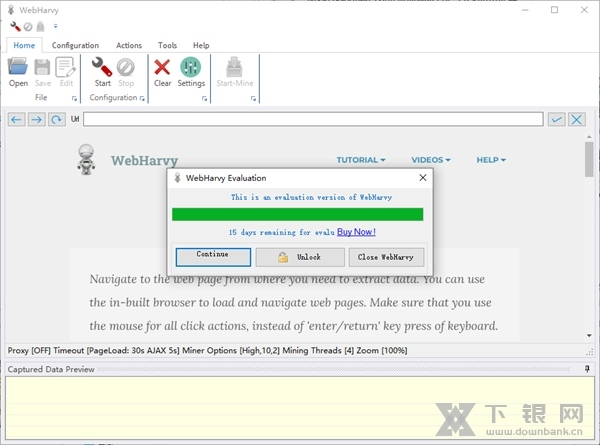Click the small mine icon in quick access toolbar
Image resolution: width=600 pixels, height=445 pixels.
(x=40, y=26)
